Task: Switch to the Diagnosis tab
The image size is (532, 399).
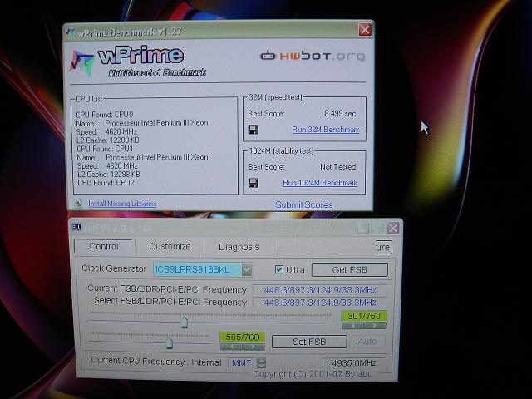Action: tap(239, 247)
